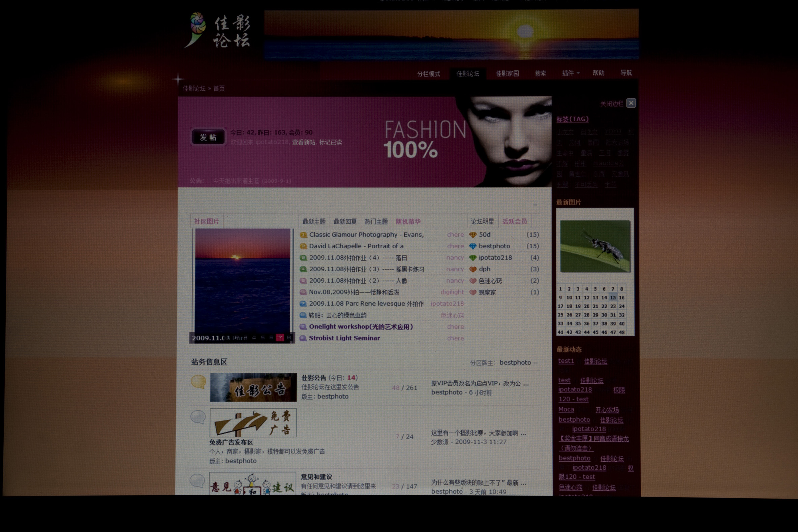The width and height of the screenshot is (798, 532).
Task: Click blue diamond icon beside bestphoto
Action: point(472,246)
